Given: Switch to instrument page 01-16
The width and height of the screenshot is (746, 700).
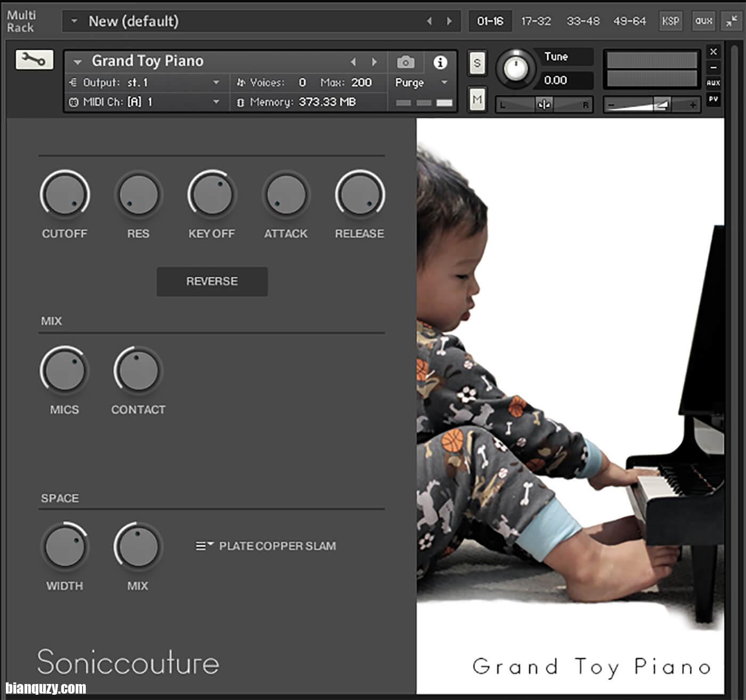Looking at the screenshot, I should (x=490, y=21).
